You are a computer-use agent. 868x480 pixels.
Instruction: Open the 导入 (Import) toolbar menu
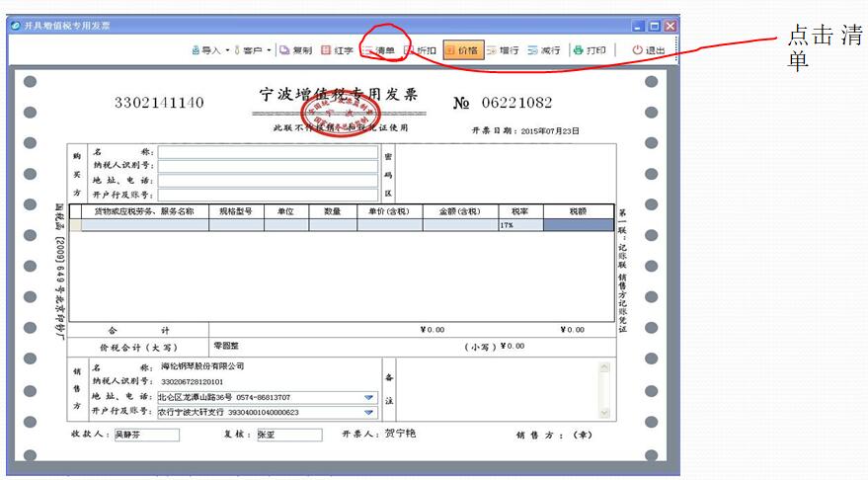[x=205, y=50]
